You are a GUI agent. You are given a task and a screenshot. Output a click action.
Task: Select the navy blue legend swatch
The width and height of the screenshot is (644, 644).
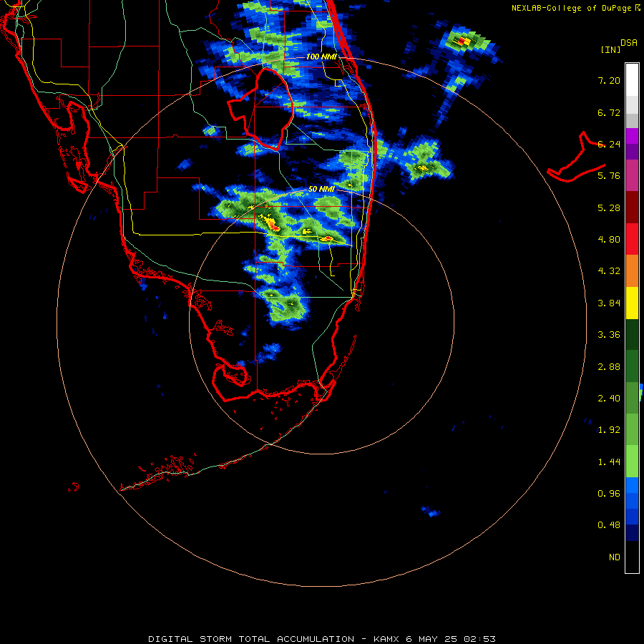632,533
